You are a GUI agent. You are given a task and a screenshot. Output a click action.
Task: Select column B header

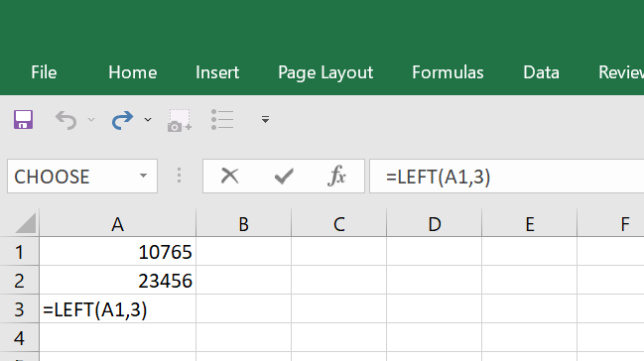pyautogui.click(x=243, y=224)
